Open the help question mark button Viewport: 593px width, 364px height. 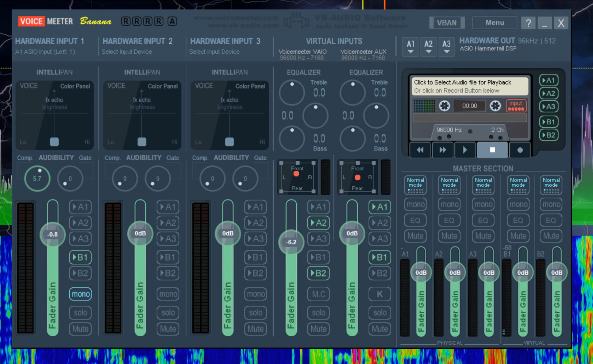528,23
